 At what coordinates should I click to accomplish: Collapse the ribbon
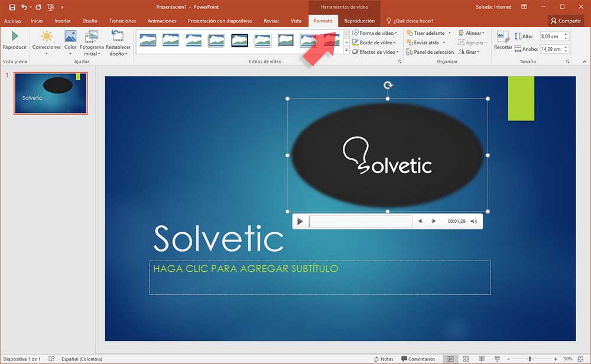point(584,61)
